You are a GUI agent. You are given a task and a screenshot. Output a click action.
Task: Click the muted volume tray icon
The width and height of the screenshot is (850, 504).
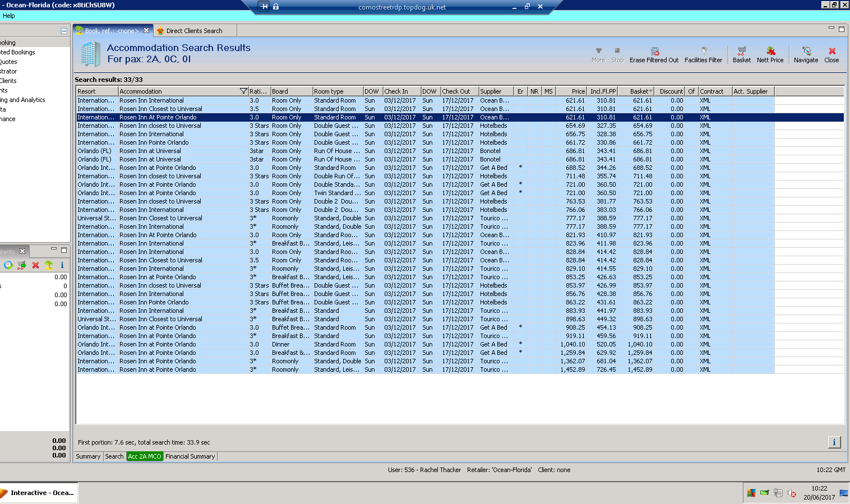click(x=792, y=493)
